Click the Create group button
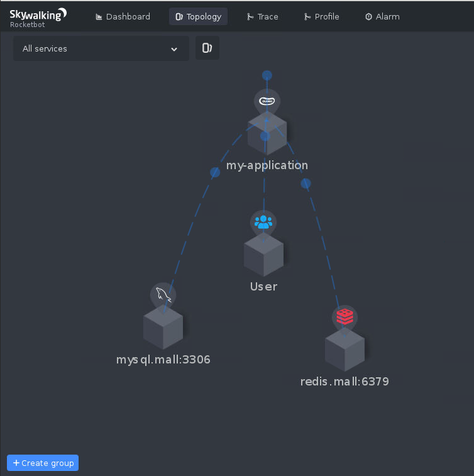 click(43, 463)
